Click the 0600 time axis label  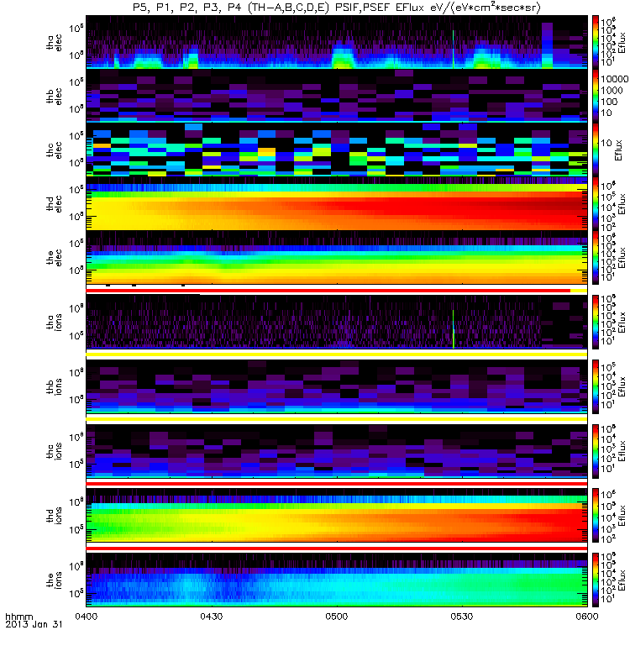click(x=587, y=617)
